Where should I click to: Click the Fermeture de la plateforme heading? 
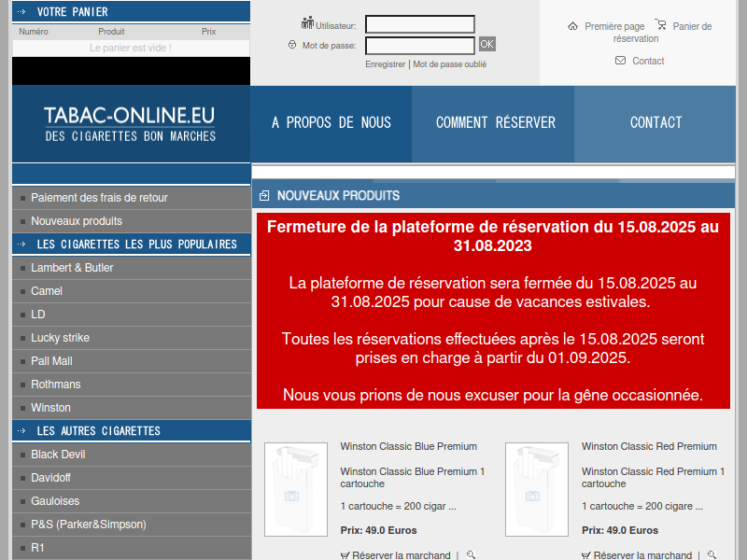point(493,236)
